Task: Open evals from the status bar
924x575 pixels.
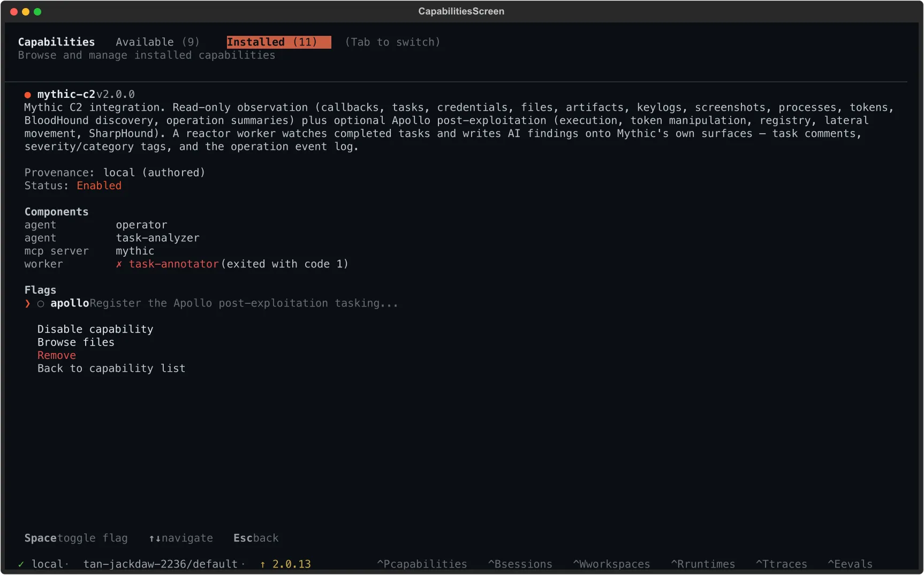Action: (850, 564)
